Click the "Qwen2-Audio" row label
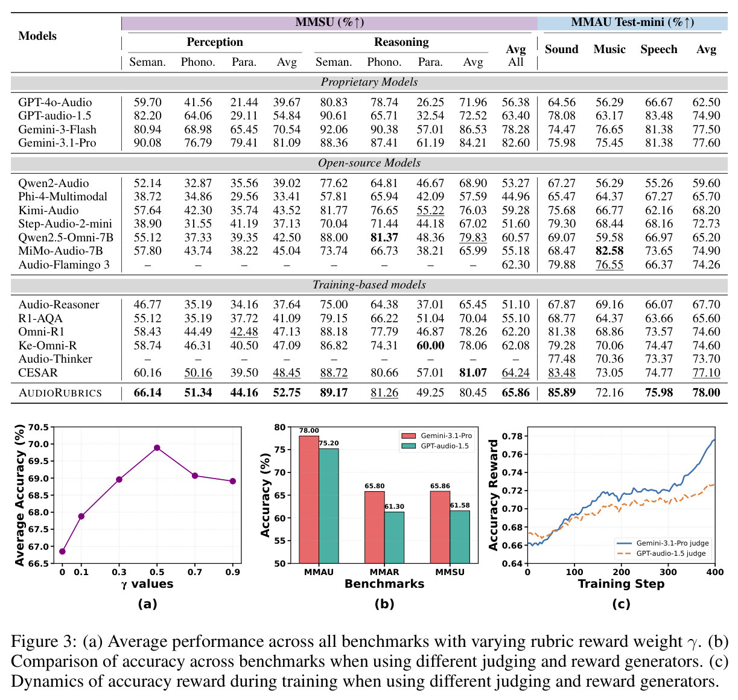 tap(54, 183)
